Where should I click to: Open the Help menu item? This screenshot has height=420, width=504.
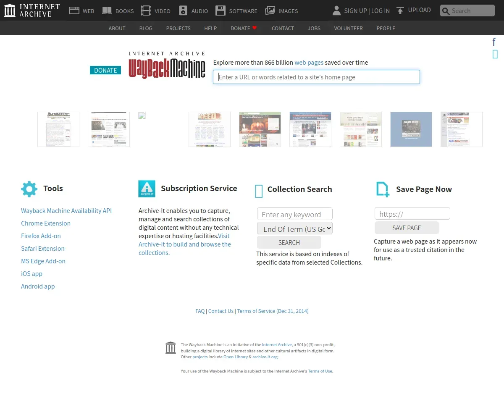coord(210,28)
